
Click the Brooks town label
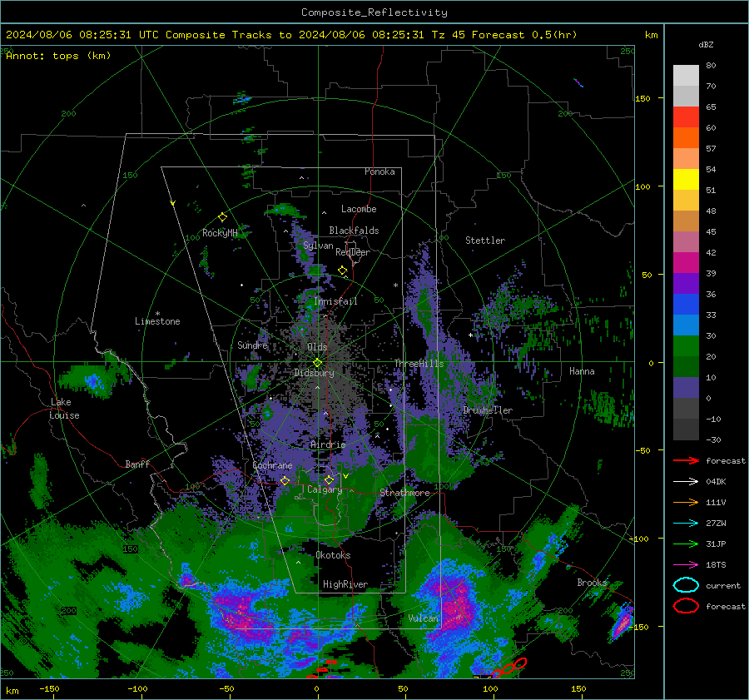[592, 583]
